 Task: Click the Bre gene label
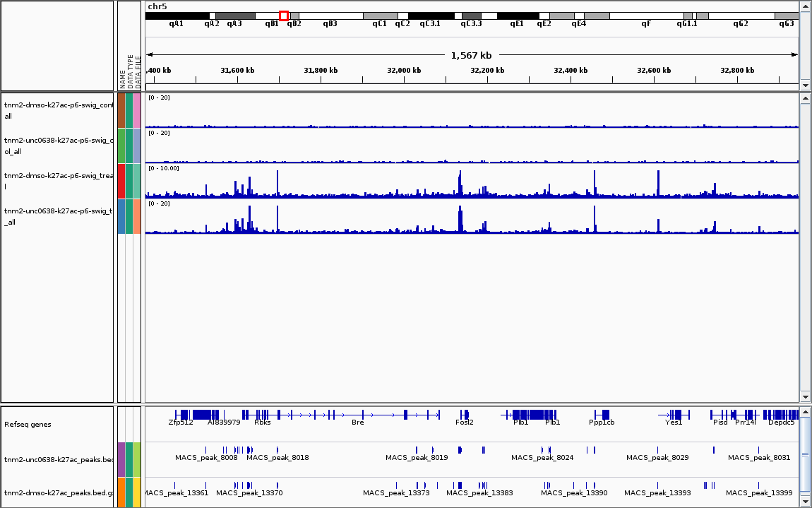point(358,423)
